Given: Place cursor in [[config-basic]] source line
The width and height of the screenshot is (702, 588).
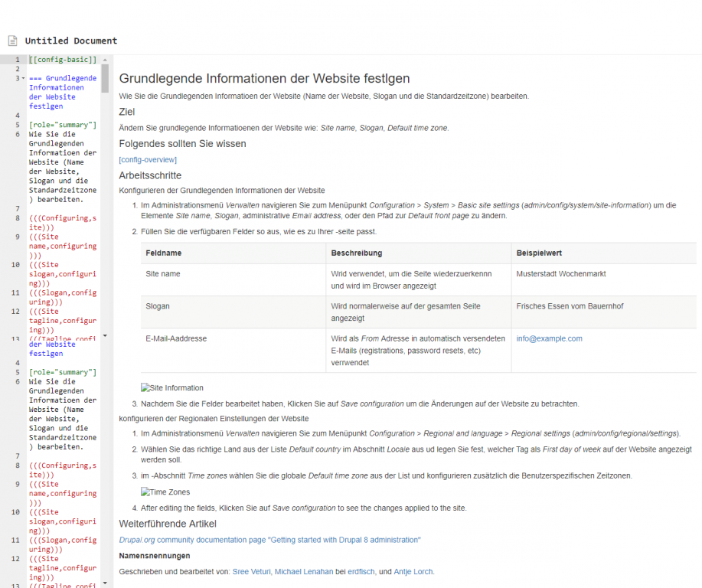Looking at the screenshot, I should click(x=63, y=60).
